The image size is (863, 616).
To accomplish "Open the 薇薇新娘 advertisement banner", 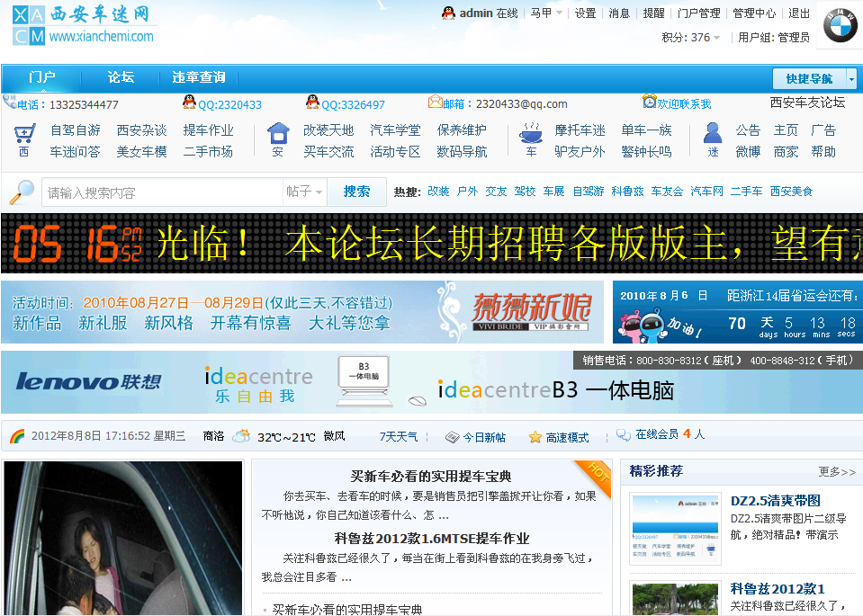I will click(302, 312).
